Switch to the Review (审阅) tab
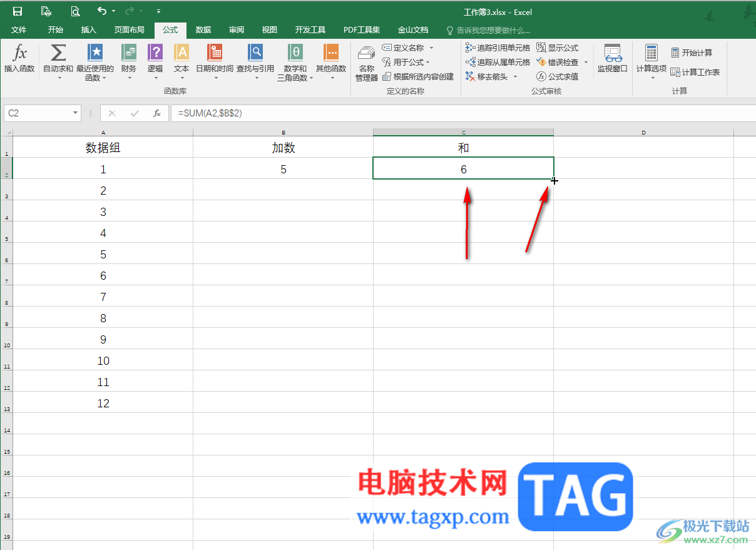756x550 pixels. pos(237,29)
